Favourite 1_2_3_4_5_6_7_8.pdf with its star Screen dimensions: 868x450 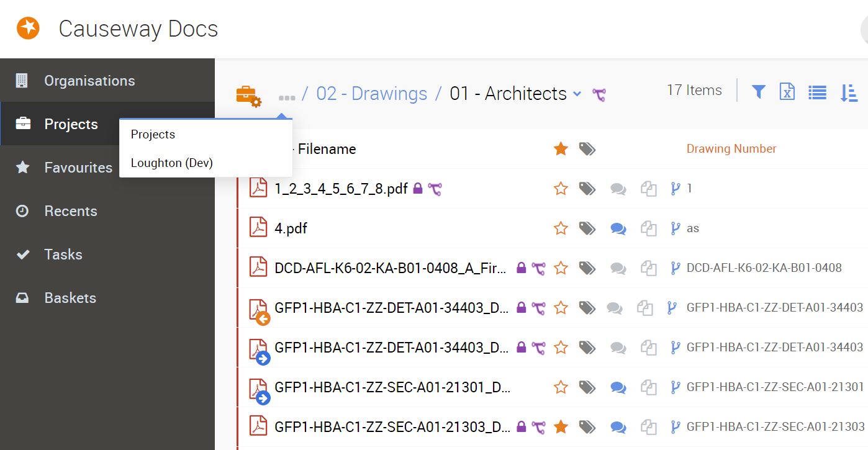561,188
